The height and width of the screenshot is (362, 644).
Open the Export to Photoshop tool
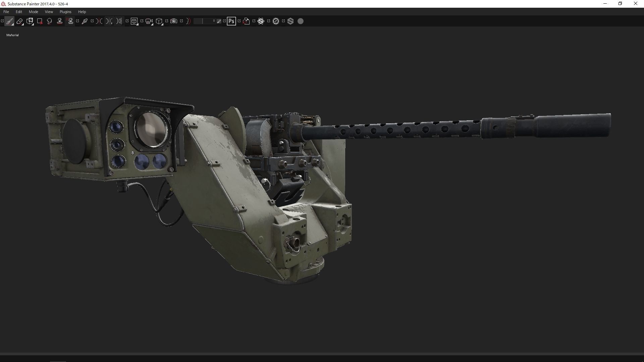231,21
